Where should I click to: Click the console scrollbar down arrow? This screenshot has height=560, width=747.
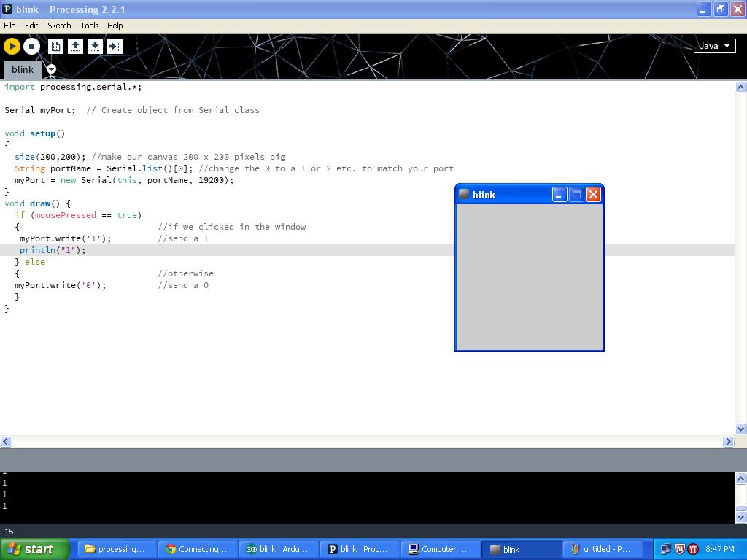[x=740, y=517]
